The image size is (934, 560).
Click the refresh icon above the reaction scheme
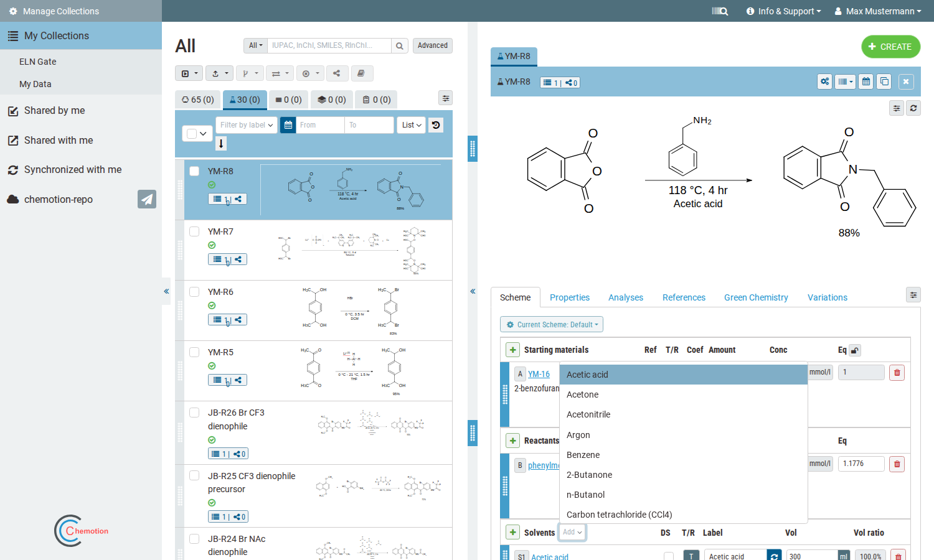click(913, 108)
